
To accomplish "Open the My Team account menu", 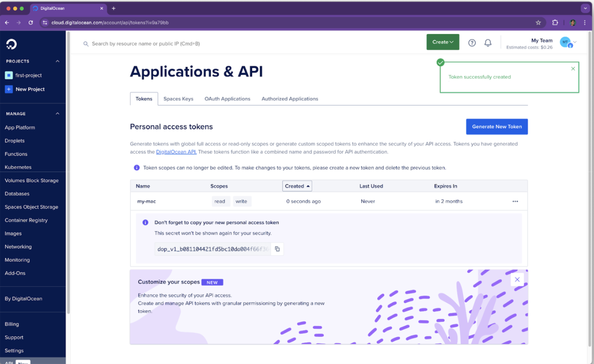I will pyautogui.click(x=567, y=42).
